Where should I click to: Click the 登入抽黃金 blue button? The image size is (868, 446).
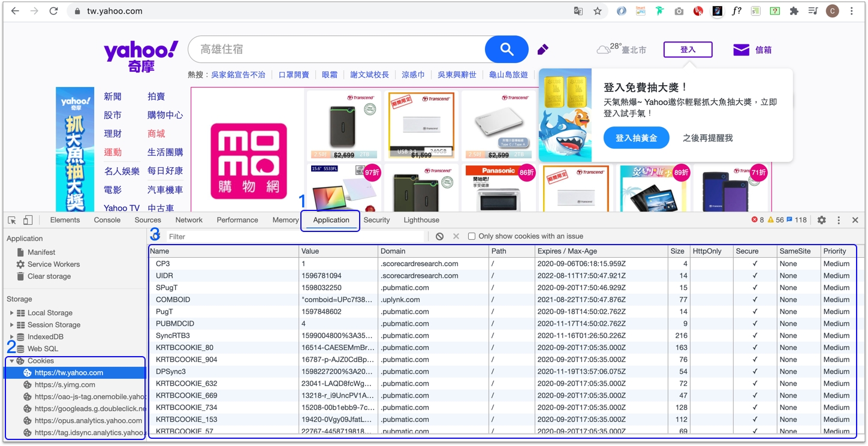(x=636, y=138)
